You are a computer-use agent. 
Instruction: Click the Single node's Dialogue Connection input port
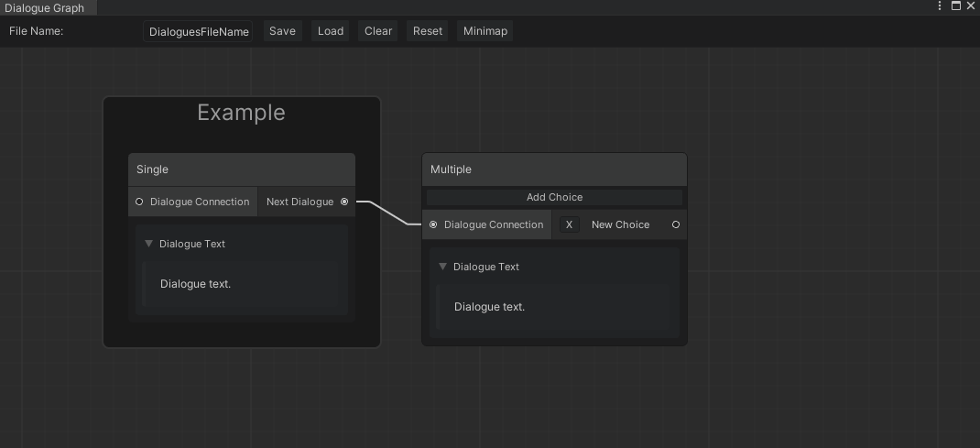pos(139,202)
